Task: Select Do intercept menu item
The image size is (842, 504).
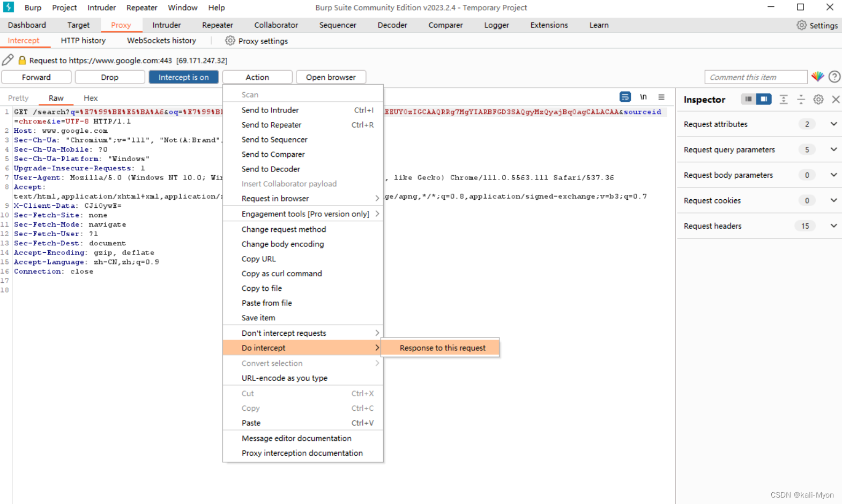Action: [303, 348]
